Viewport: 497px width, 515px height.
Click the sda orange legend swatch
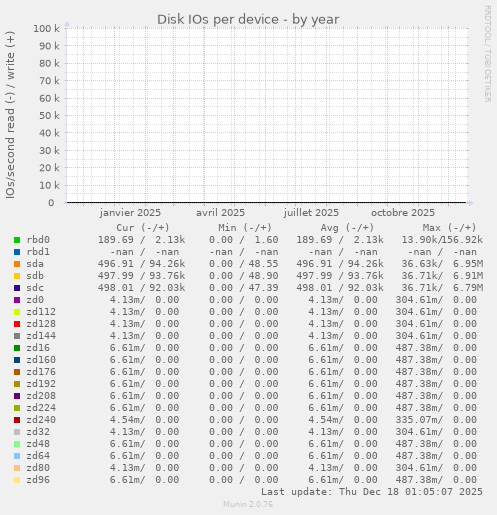pyautogui.click(x=17, y=264)
